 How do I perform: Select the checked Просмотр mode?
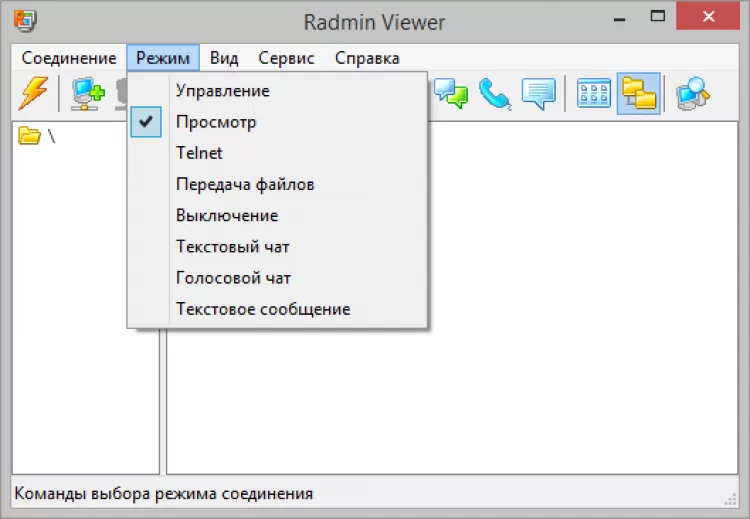click(x=277, y=122)
